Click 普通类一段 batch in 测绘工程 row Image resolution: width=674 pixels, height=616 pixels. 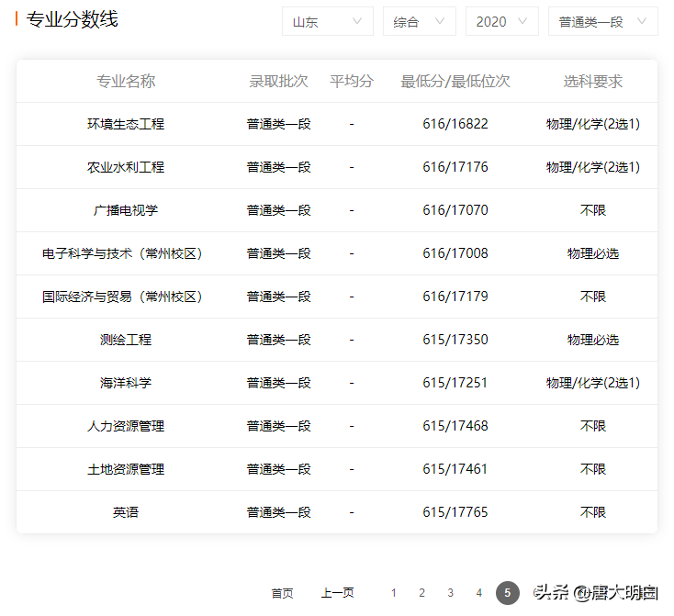(278, 340)
